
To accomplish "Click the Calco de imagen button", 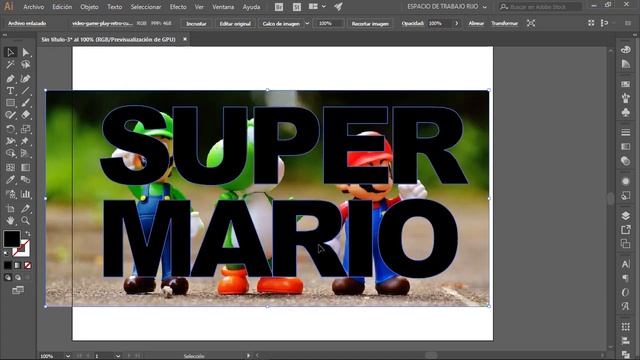I will click(x=281, y=24).
